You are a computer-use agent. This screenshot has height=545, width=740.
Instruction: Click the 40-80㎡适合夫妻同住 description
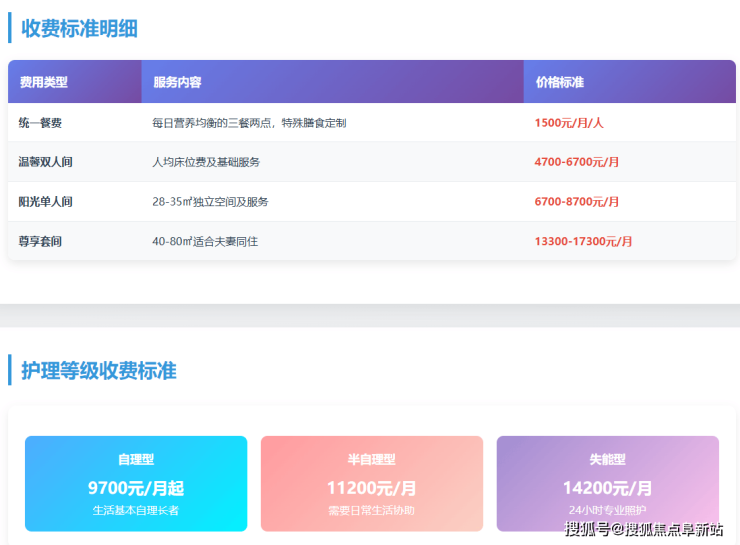205,242
